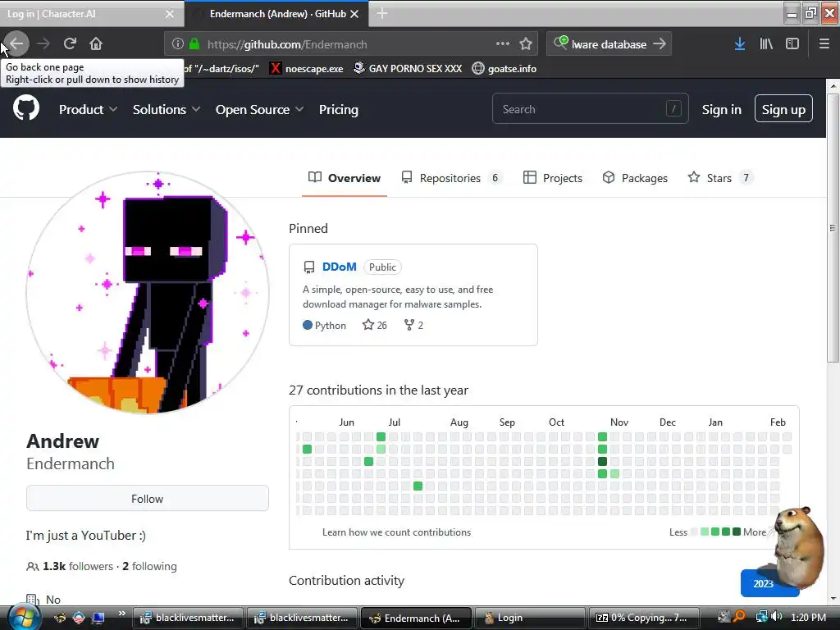Open the Firefox hamburger menu
The height and width of the screenshot is (630, 840).
pos(824,44)
